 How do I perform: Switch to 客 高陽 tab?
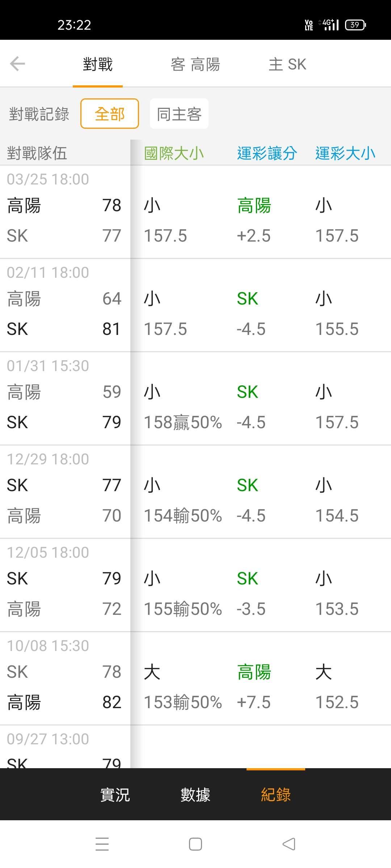pos(195,64)
